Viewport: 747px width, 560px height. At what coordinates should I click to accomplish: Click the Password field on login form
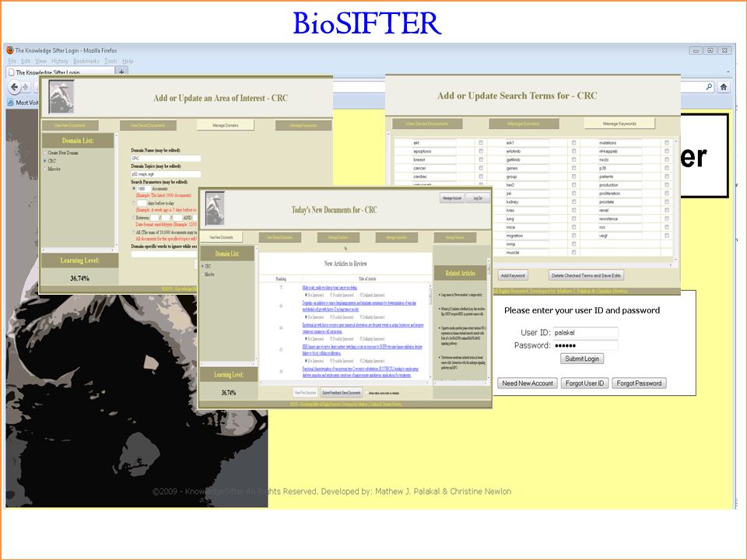coord(585,345)
